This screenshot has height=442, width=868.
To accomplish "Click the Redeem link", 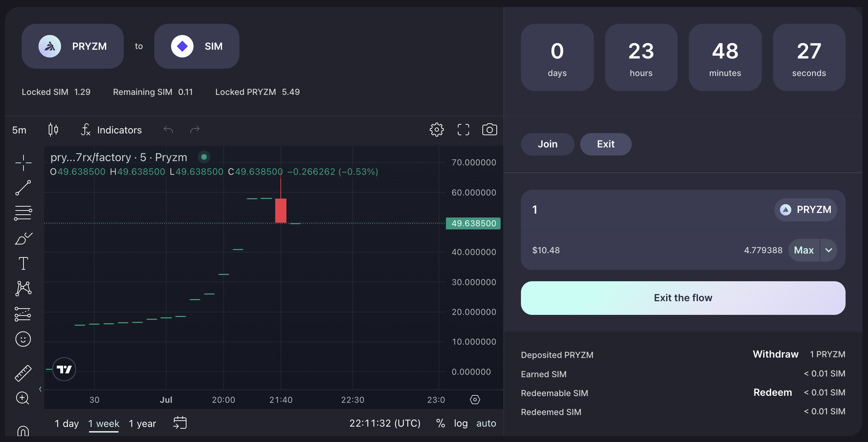I will pos(773,393).
